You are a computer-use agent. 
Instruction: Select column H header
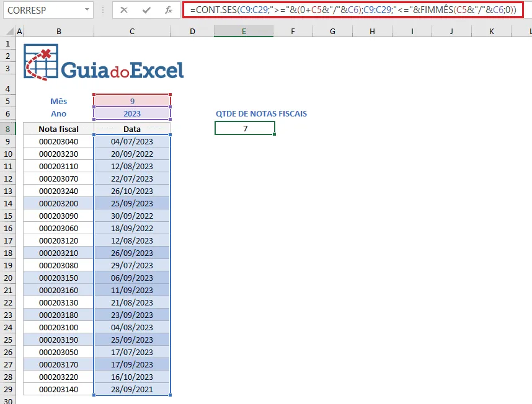pos(372,32)
